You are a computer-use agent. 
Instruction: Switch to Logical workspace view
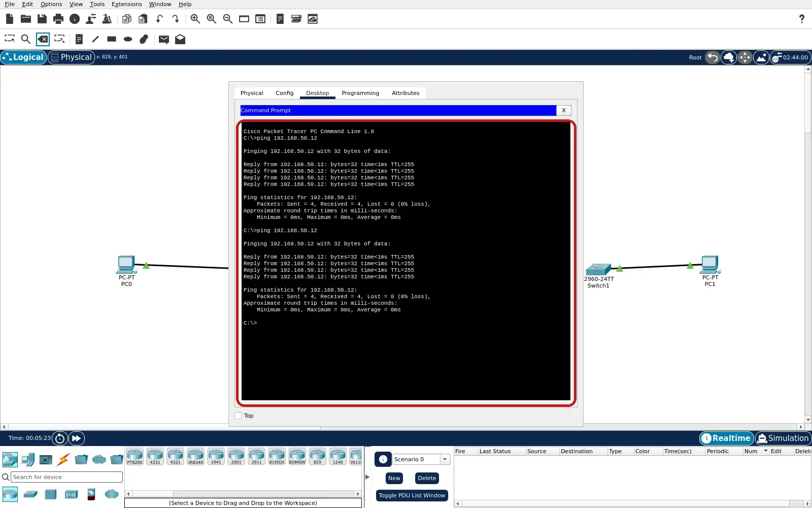coord(23,57)
